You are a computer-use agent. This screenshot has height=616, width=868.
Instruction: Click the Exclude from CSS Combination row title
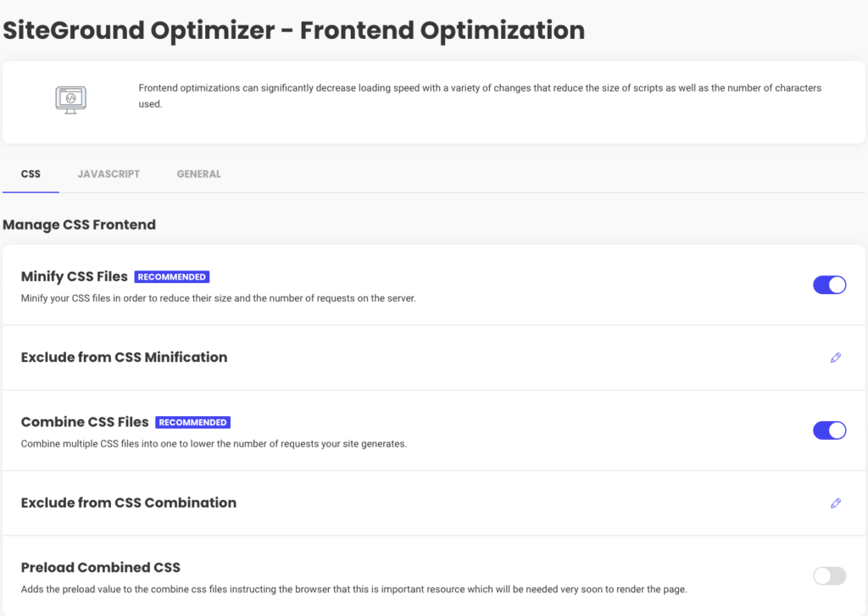pyautogui.click(x=129, y=502)
